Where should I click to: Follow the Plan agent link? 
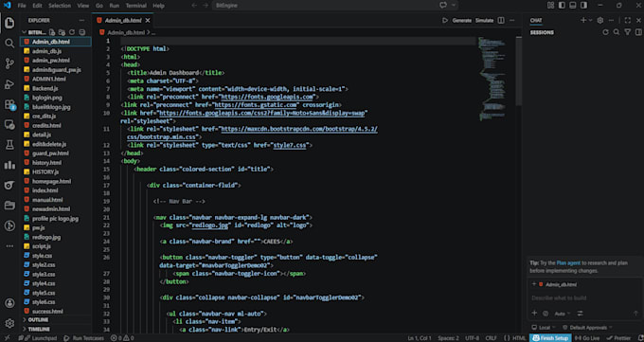[568, 262]
